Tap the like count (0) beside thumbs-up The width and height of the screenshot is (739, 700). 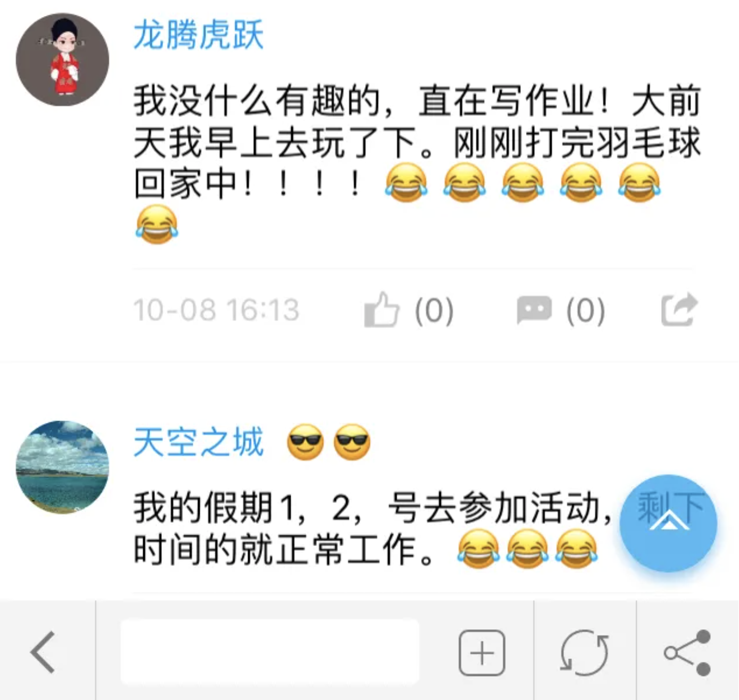434,310
